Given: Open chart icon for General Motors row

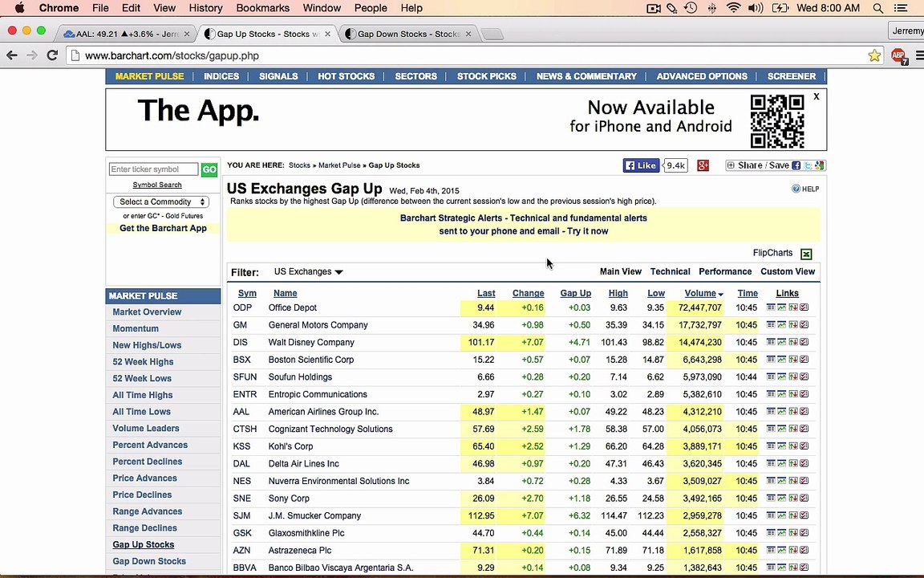Looking at the screenshot, I should pyautogui.click(x=781, y=324).
